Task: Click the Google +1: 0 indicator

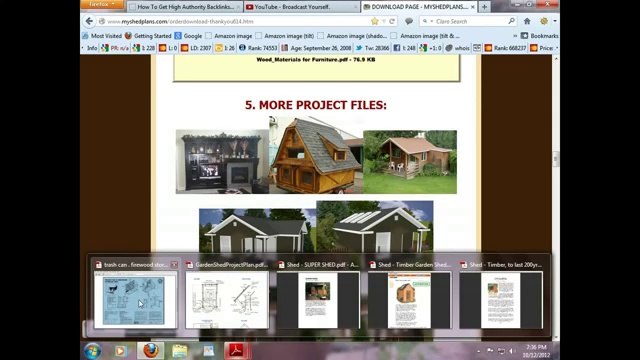Action: 431,48
